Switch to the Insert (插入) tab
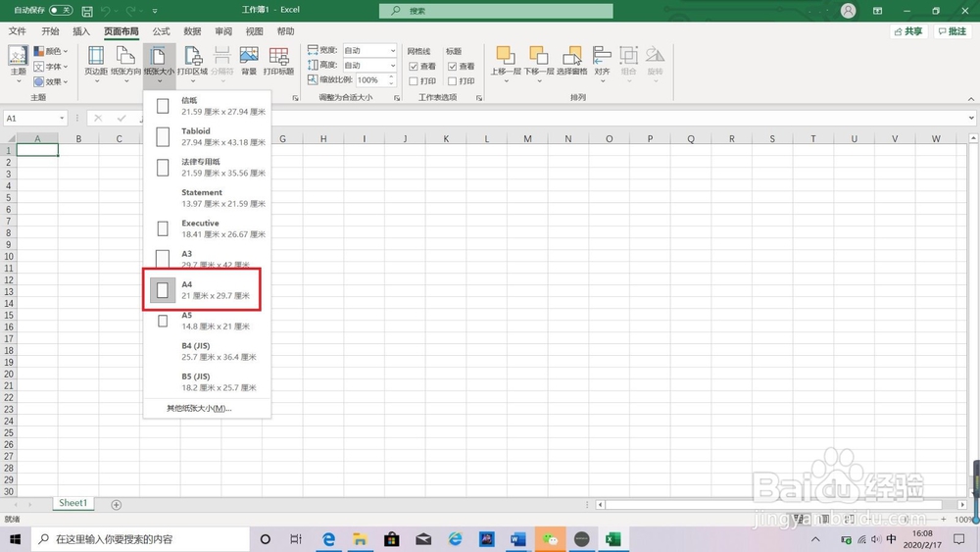This screenshot has height=552, width=980. pyautogui.click(x=81, y=31)
